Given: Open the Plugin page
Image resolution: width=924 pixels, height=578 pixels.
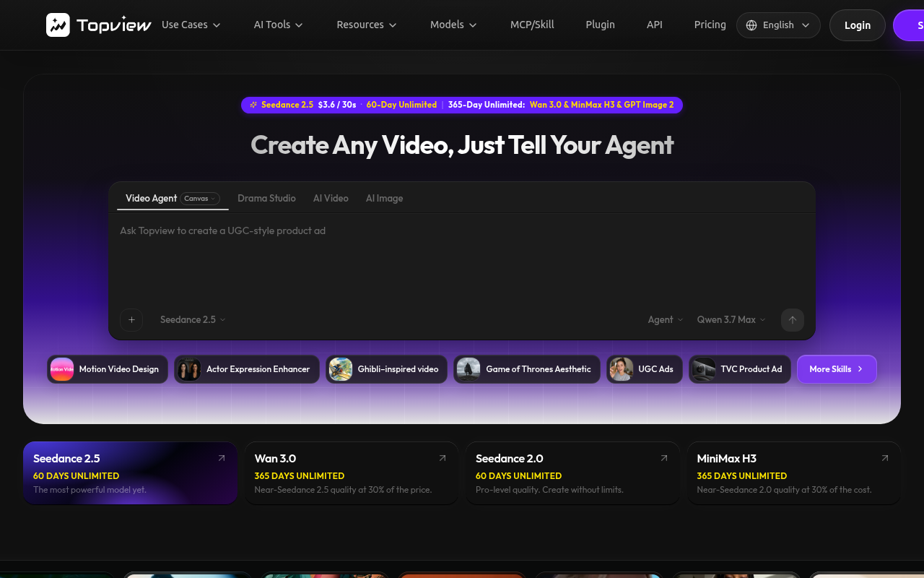Looking at the screenshot, I should [x=601, y=25].
